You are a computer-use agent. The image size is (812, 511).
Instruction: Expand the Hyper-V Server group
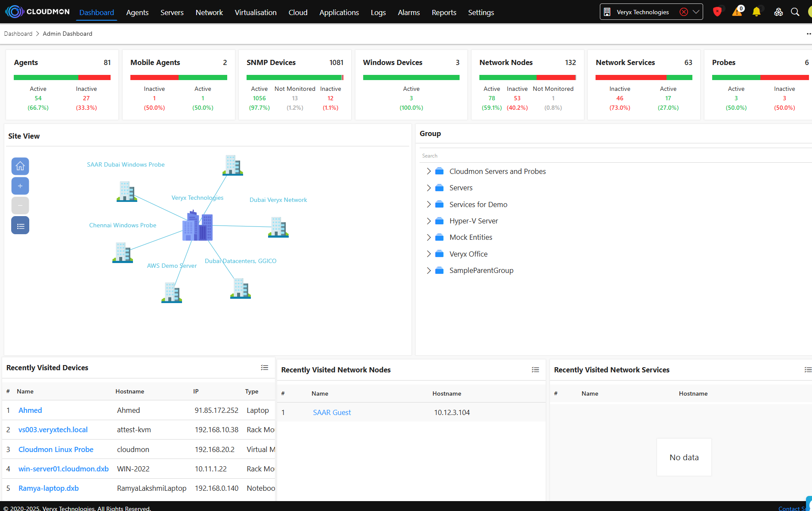coord(429,221)
